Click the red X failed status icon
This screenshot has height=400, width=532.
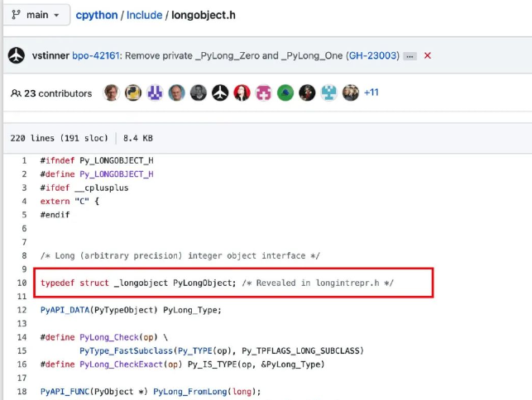tap(428, 55)
